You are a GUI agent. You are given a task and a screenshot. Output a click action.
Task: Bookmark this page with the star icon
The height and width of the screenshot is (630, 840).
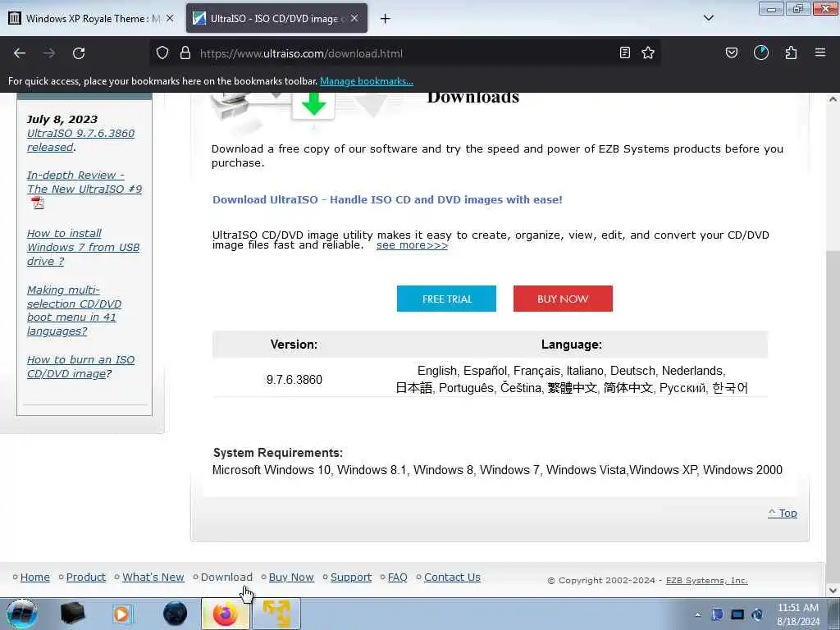point(648,52)
